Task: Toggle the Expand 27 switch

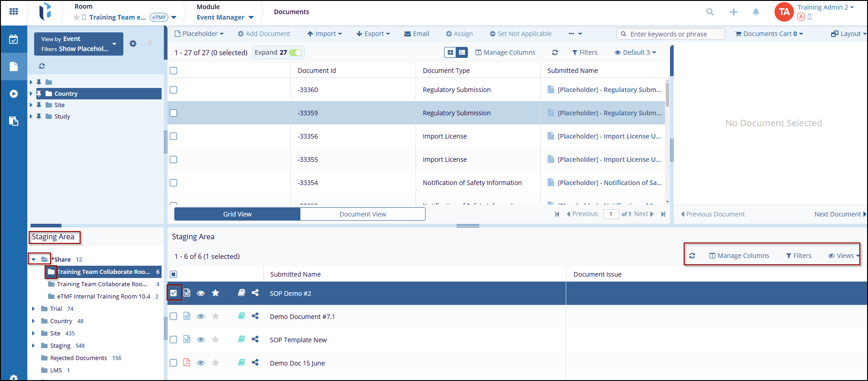Action: (295, 52)
